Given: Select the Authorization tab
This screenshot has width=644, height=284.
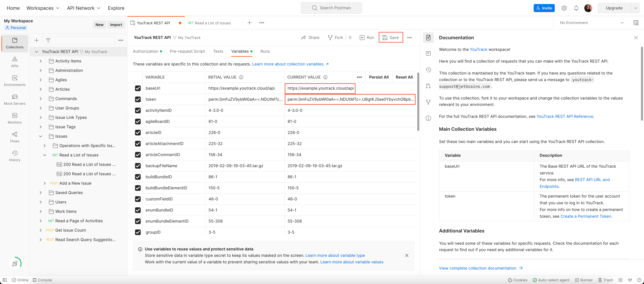Looking at the screenshot, I should [146, 51].
